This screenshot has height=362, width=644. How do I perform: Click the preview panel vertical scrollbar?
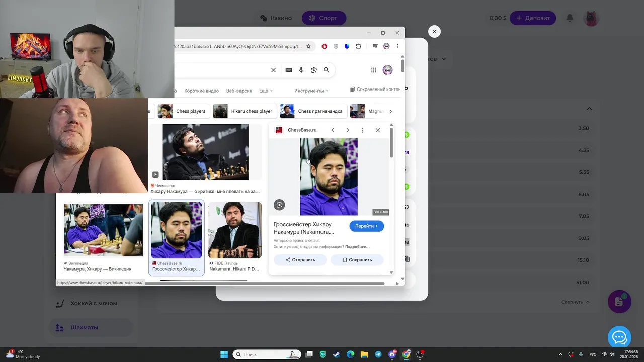pos(391,142)
